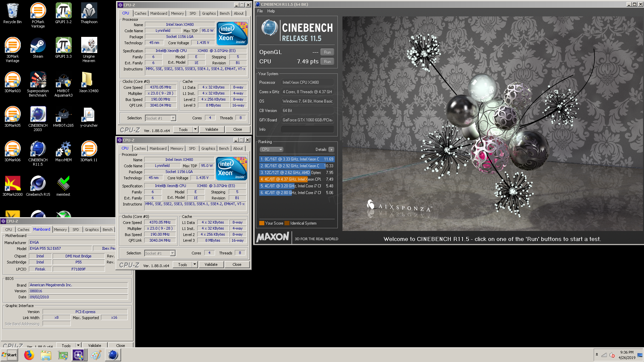Expand Socket #1 dropdown in middle CPU-Z
The width and height of the screenshot is (644, 362).
tap(172, 253)
